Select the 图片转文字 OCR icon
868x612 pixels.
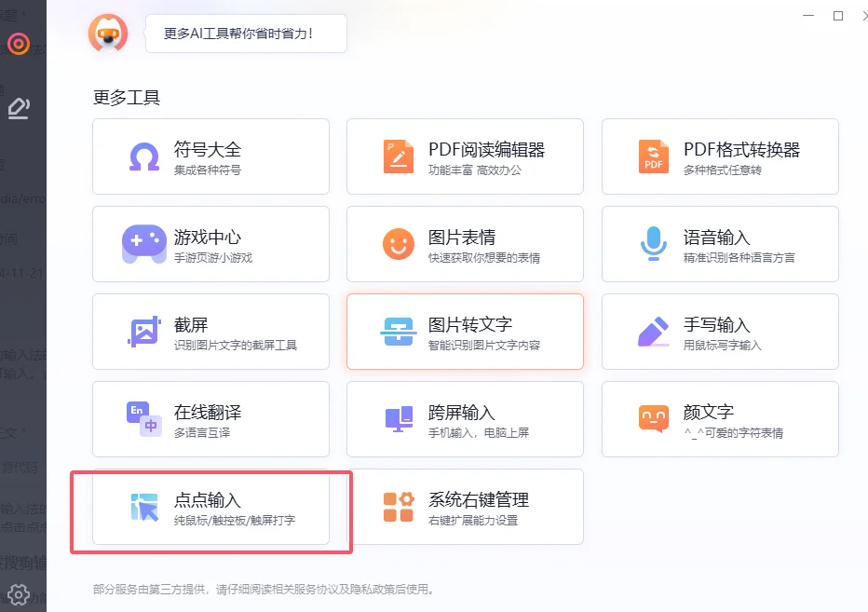[399, 331]
